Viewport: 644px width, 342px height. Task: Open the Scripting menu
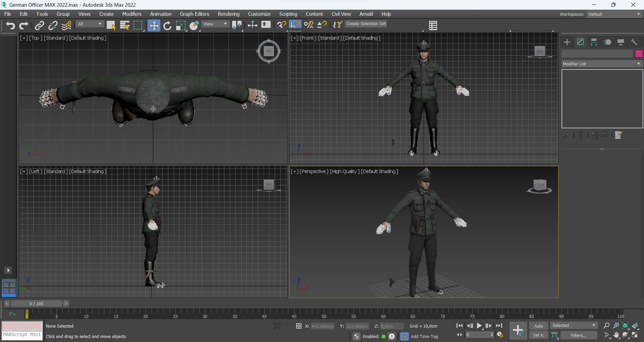coord(288,14)
